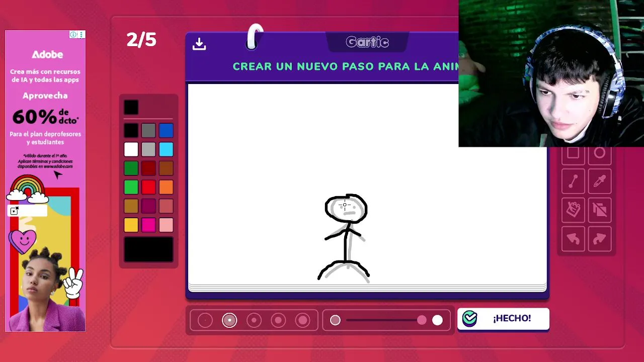Choose the salmon palette color
Image resolution: width=644 pixels, height=362 pixels.
click(x=166, y=206)
